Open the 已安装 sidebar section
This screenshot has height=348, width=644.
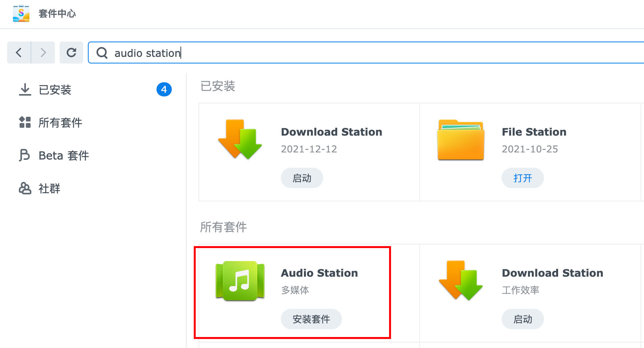(x=55, y=90)
